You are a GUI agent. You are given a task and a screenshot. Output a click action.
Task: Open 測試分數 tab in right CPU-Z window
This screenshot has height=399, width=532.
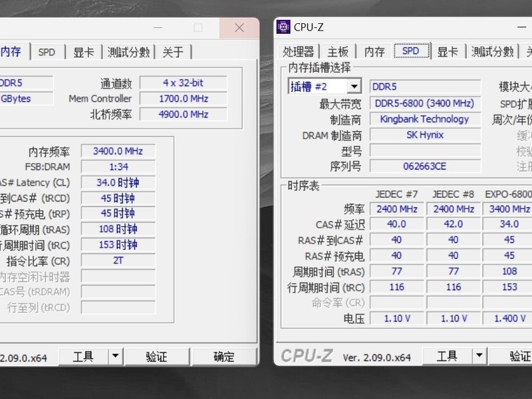pos(492,52)
